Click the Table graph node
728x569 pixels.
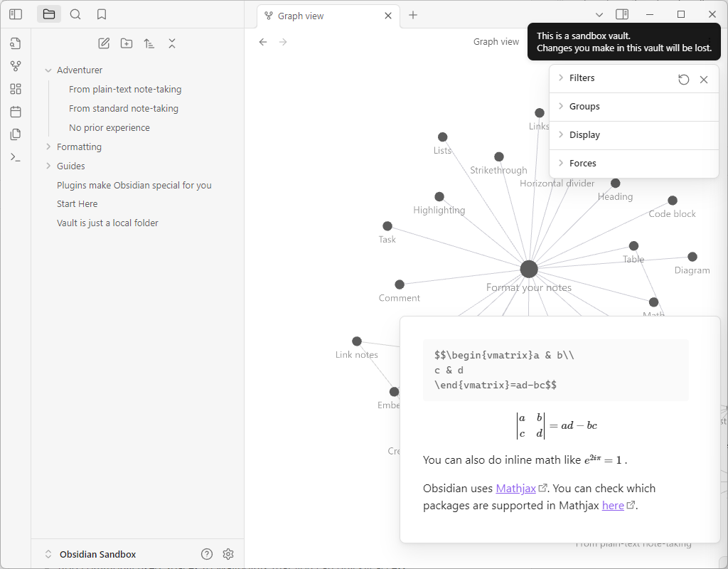(633, 245)
